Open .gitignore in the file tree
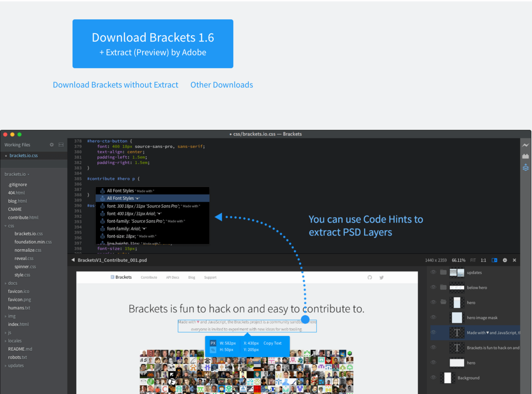532x394 pixels. point(18,185)
